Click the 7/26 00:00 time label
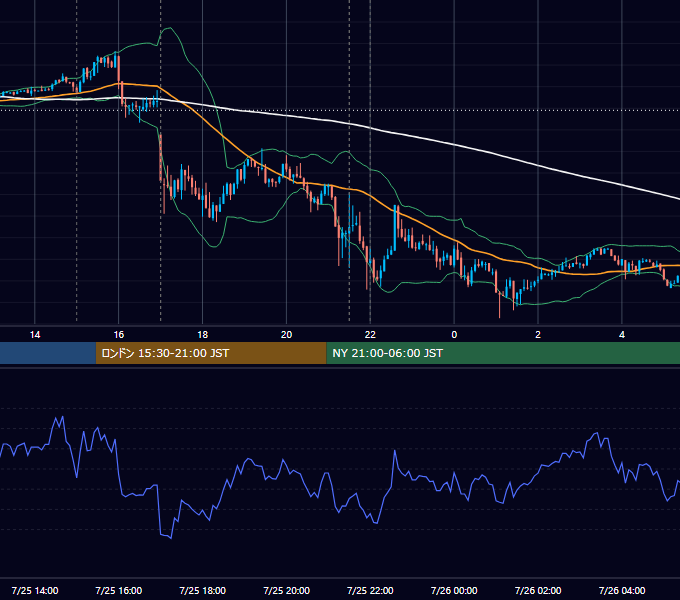Image resolution: width=680 pixels, height=600 pixels. tap(454, 590)
